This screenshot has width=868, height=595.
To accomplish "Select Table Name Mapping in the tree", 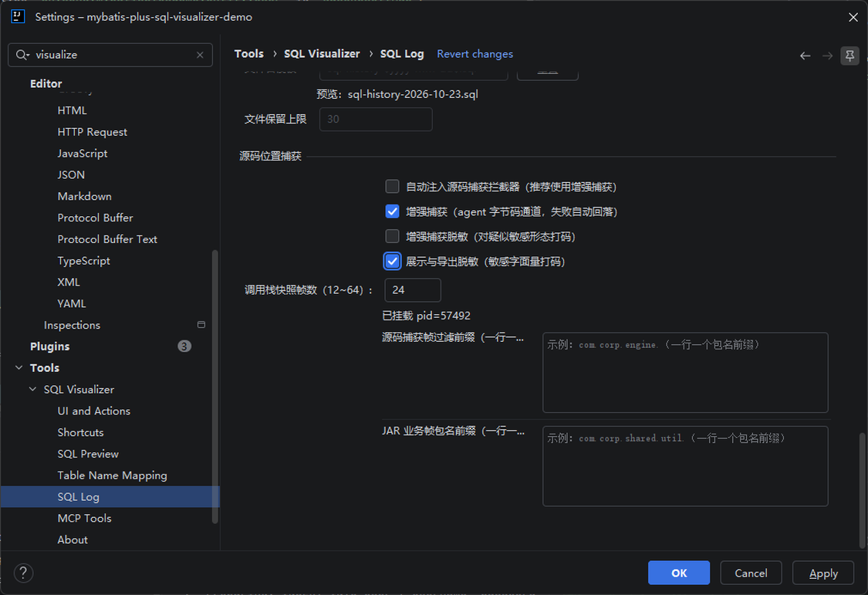I will [113, 475].
